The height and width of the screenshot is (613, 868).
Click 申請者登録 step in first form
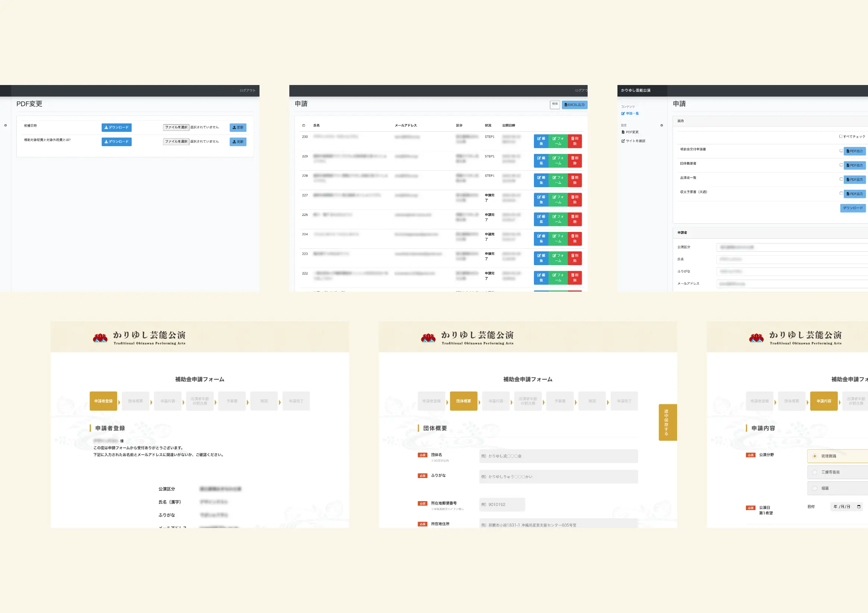tap(103, 401)
